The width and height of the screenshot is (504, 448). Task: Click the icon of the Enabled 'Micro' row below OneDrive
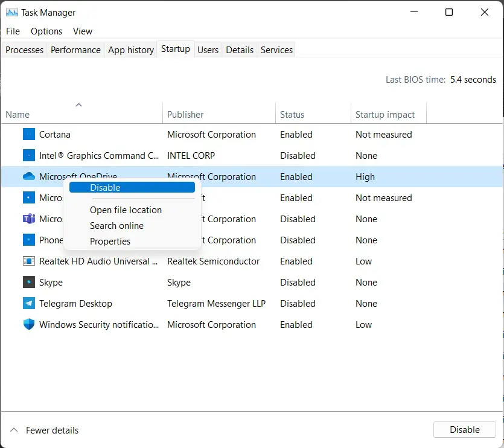[29, 197]
